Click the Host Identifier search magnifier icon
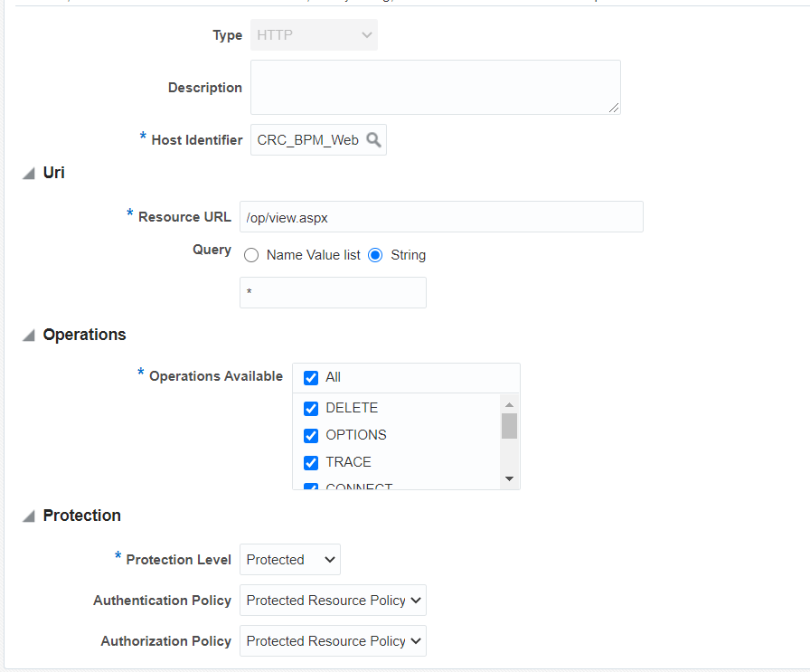The height and width of the screenshot is (672, 810). click(373, 140)
